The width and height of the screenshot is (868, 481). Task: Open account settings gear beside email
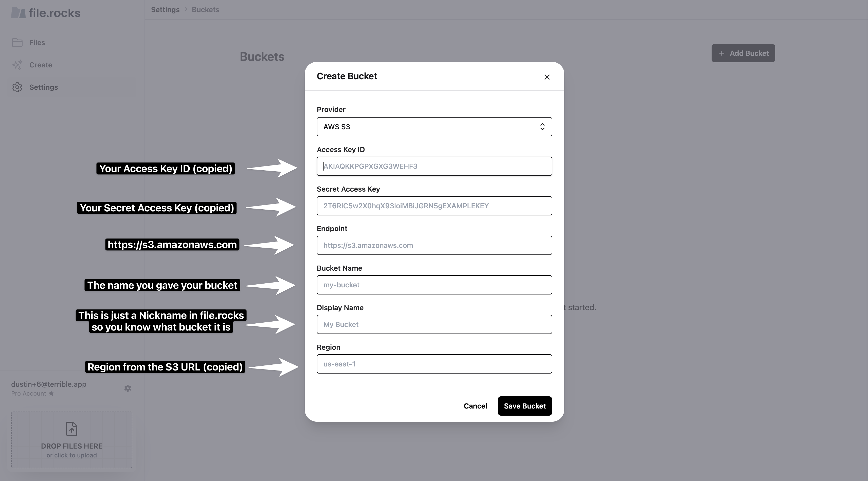click(128, 388)
